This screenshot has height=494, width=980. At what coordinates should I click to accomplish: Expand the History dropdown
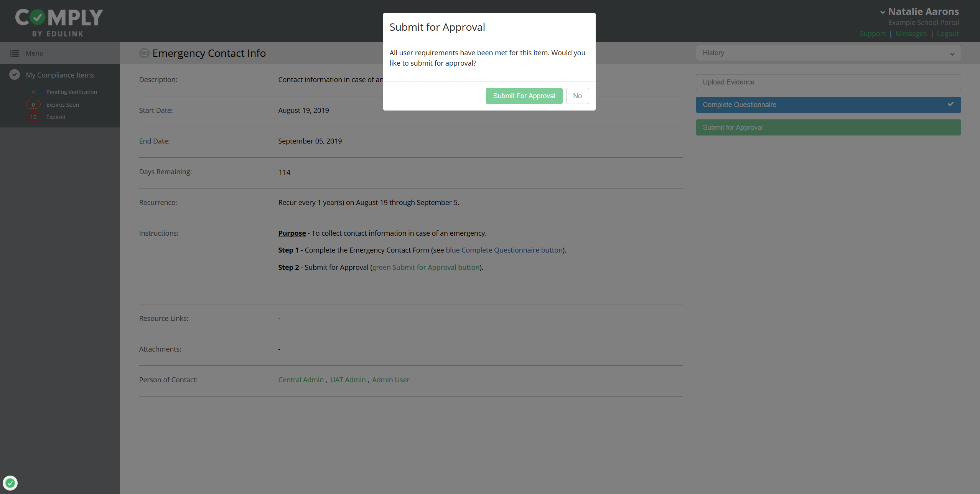(828, 53)
